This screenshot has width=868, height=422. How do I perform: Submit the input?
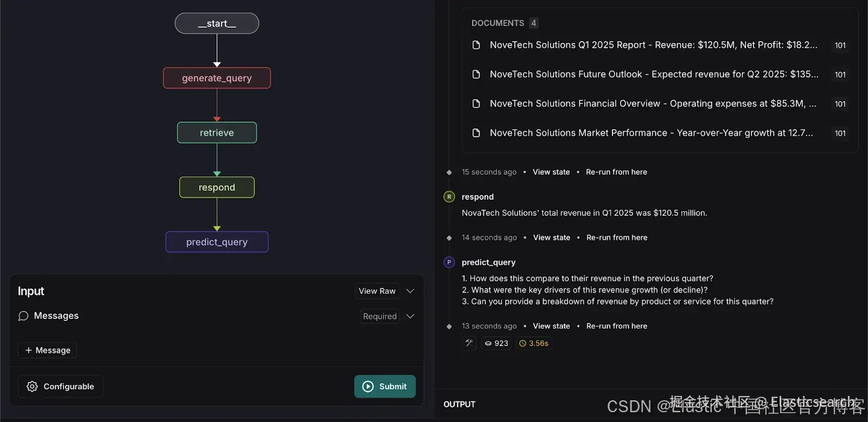pos(385,386)
